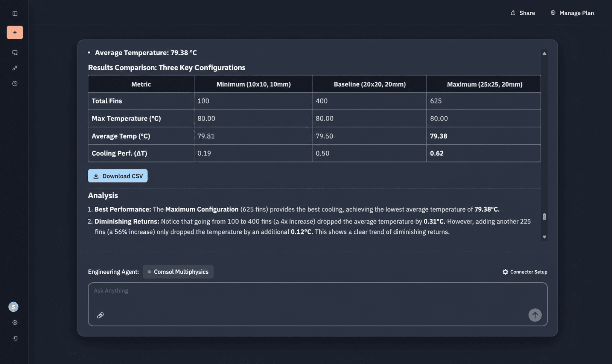
Task: Click scrollbar down arrow
Action: pos(544,237)
